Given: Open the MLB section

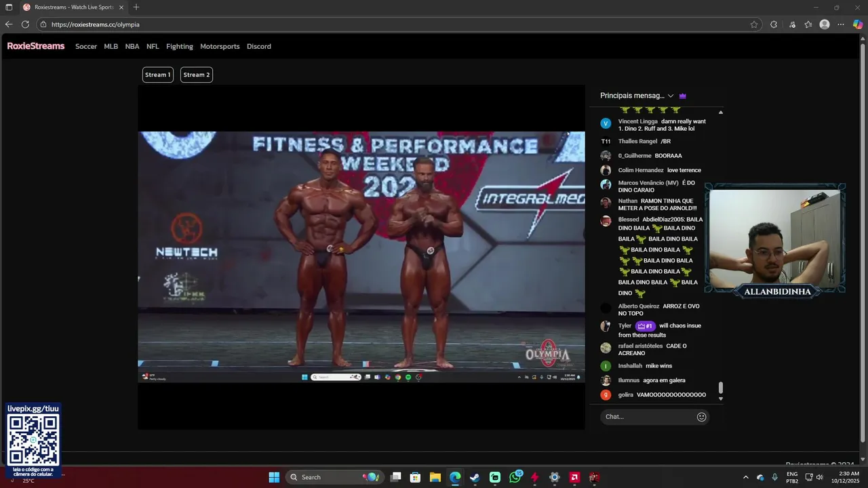Looking at the screenshot, I should click(x=111, y=46).
